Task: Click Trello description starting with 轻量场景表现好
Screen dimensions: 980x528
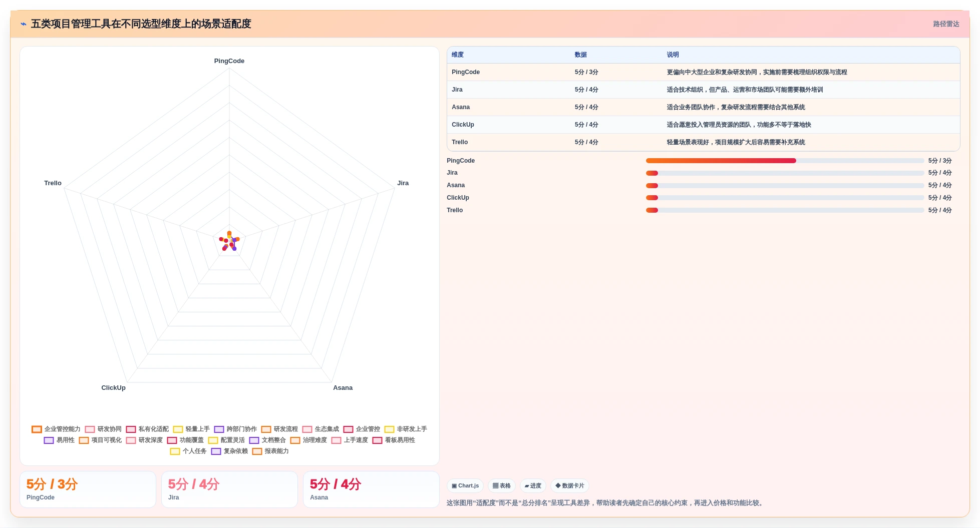Action: pos(736,142)
